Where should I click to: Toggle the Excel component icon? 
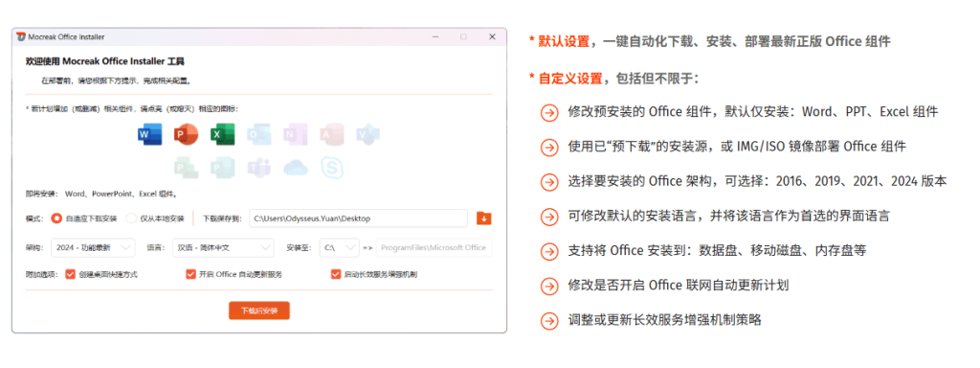coord(222,134)
